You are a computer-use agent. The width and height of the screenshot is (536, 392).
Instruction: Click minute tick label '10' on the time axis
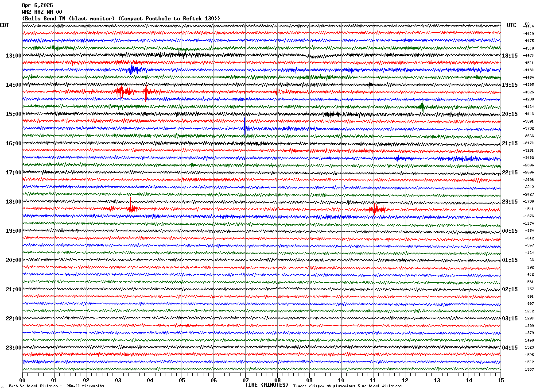pyautogui.click(x=341, y=380)
